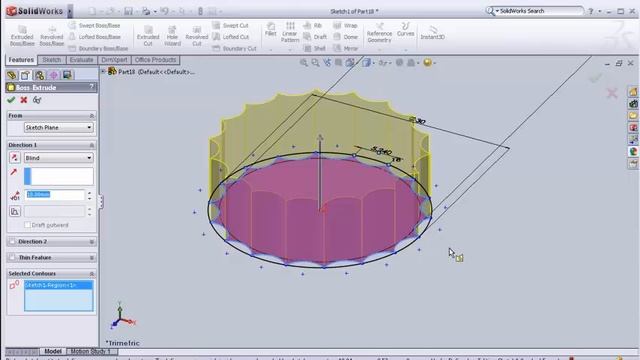Collapse the From section
This screenshot has height=360, width=640.
pyautogui.click(x=91, y=116)
